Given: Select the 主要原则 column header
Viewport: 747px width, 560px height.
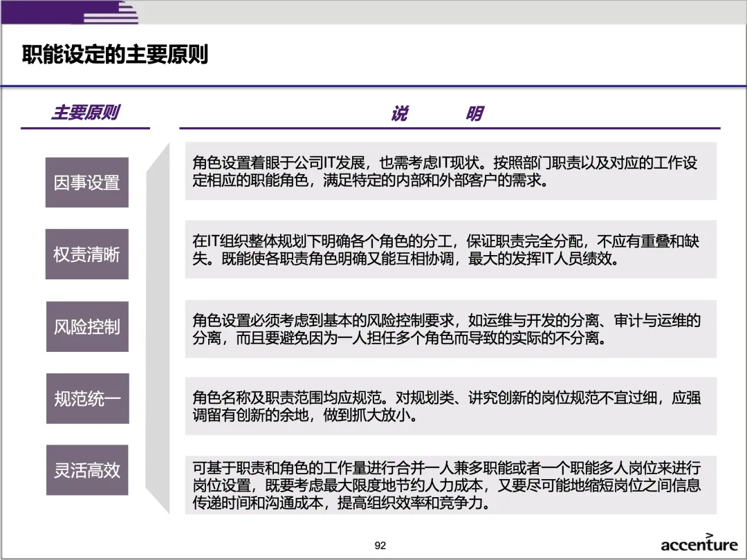Looking at the screenshot, I should (85, 113).
